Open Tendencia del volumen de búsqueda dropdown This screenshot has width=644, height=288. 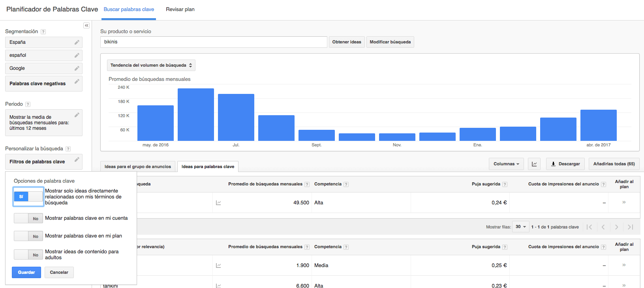pyautogui.click(x=151, y=65)
